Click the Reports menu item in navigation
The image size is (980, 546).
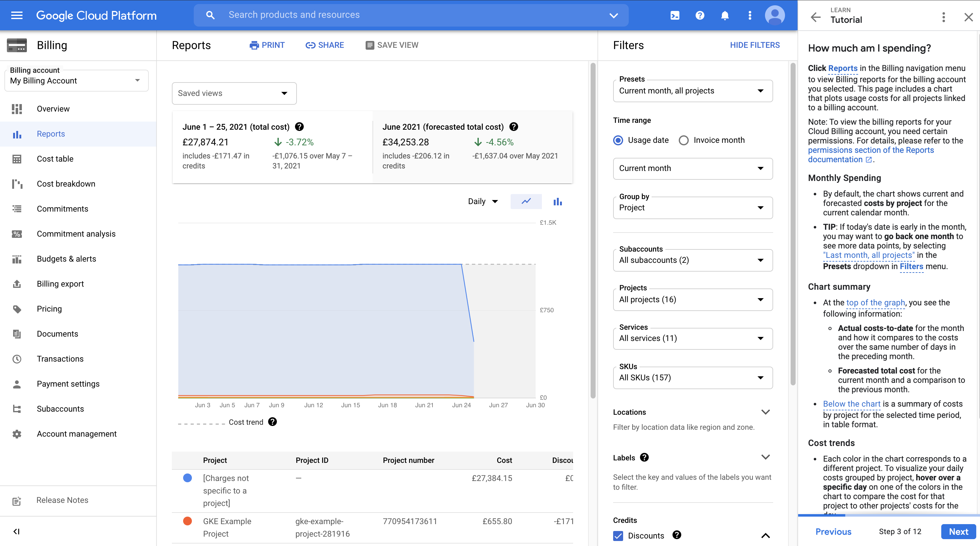(51, 133)
